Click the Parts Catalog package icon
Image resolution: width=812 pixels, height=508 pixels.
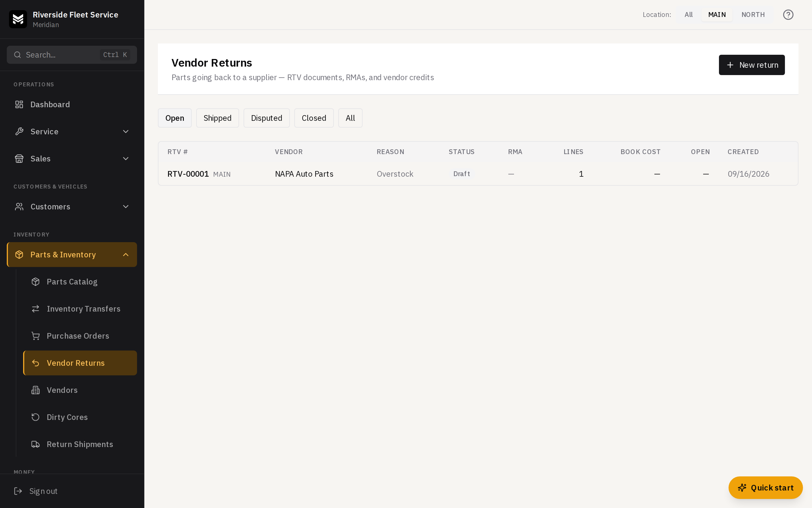(36, 282)
